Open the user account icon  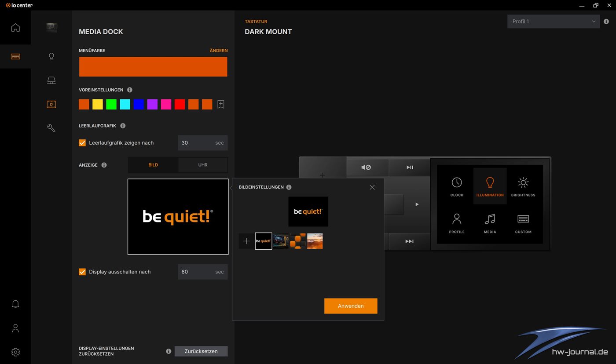[15, 328]
